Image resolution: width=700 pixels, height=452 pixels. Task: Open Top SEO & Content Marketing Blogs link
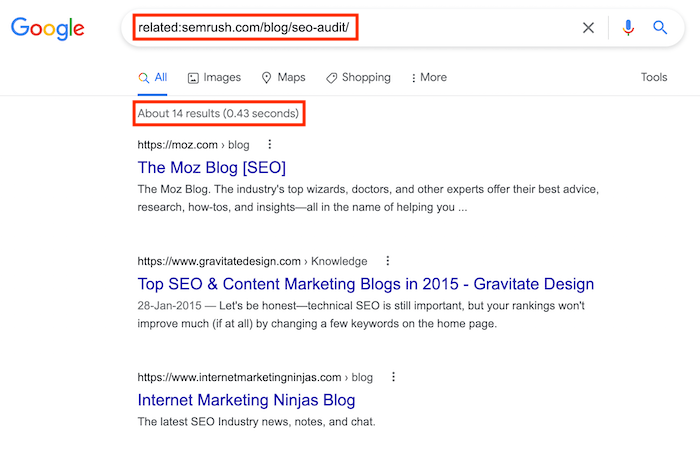tap(366, 284)
